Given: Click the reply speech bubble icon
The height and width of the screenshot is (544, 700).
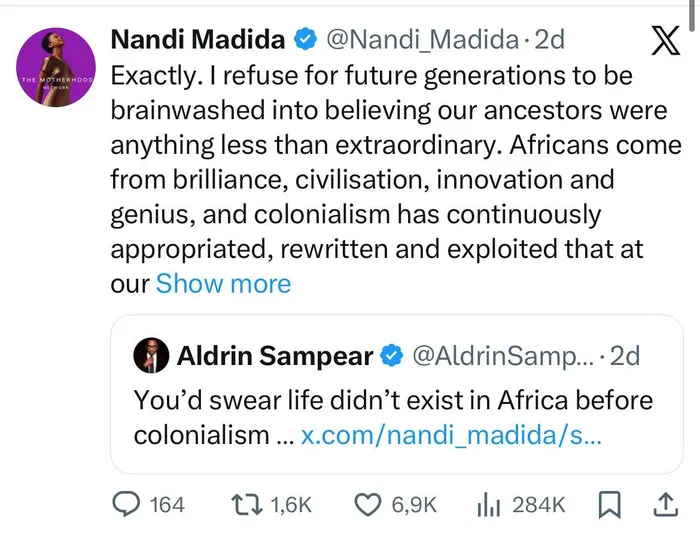Looking at the screenshot, I should click(x=126, y=505).
